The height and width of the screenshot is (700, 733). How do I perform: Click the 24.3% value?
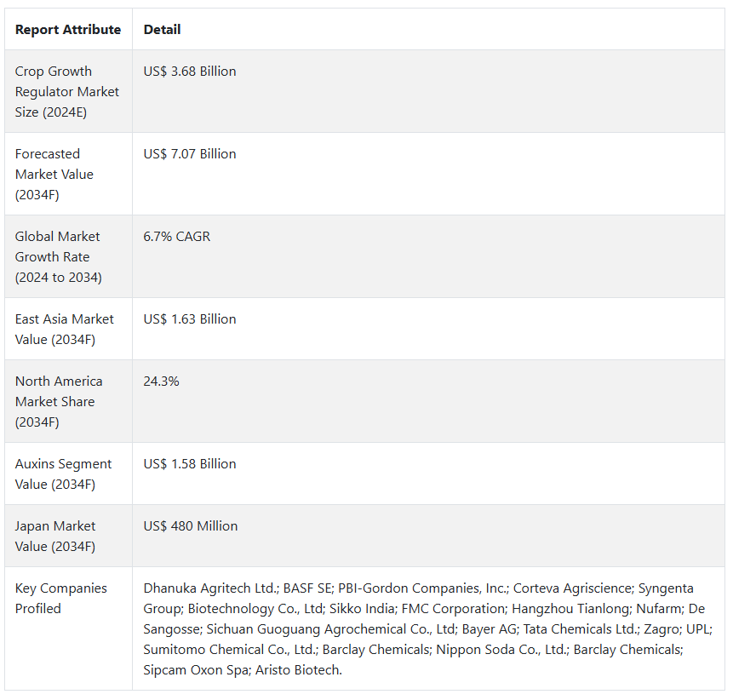pos(161,382)
